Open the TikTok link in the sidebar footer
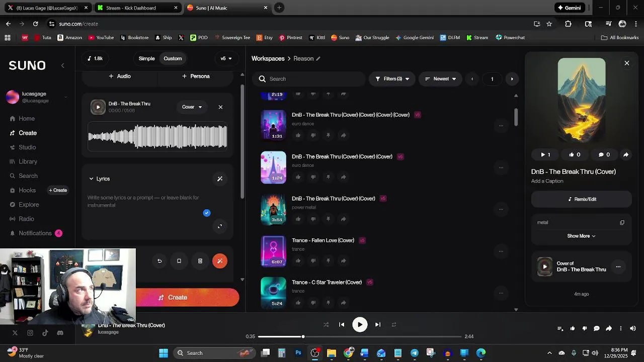 click(x=45, y=333)
